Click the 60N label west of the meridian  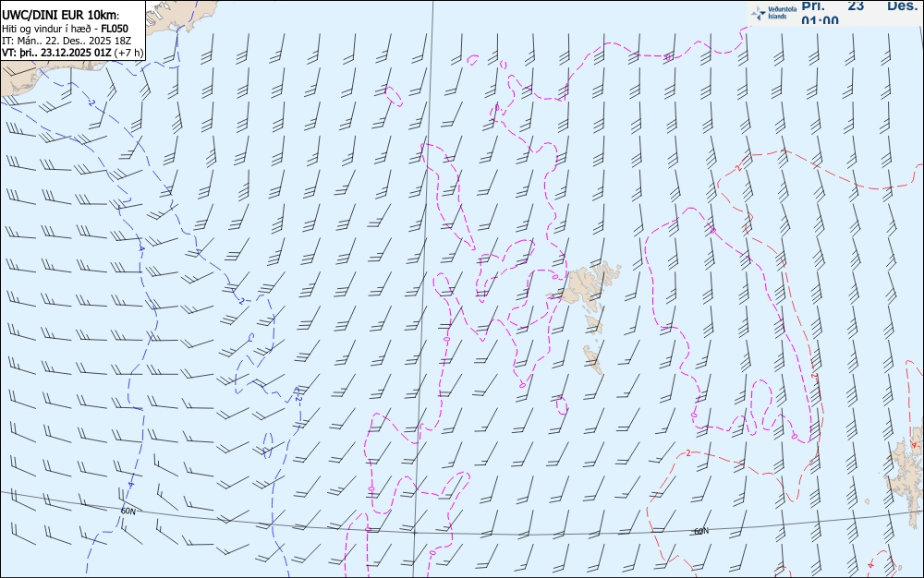[128, 512]
